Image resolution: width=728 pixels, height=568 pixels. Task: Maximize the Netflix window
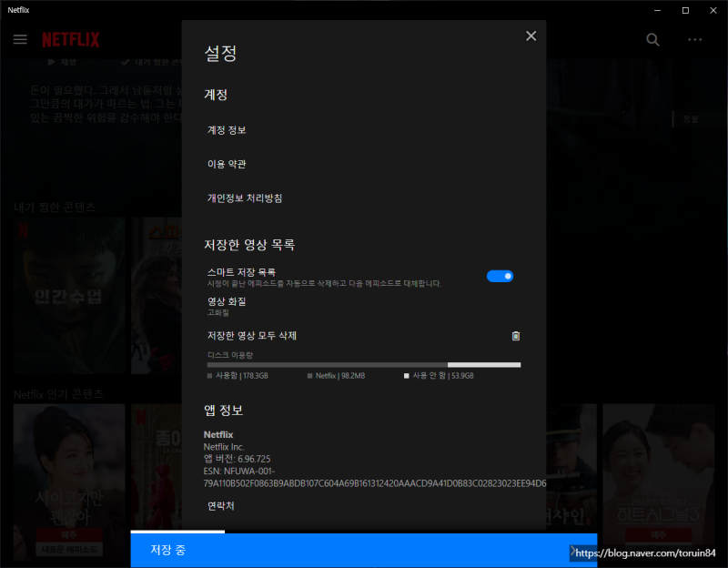[685, 10]
